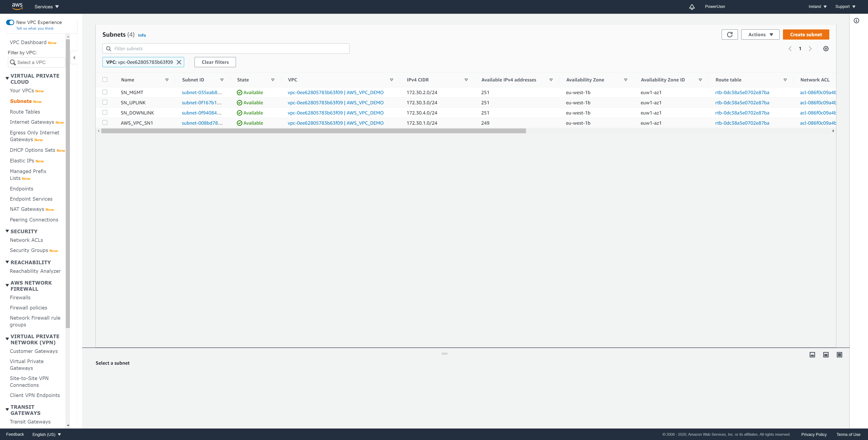Image resolution: width=868 pixels, height=440 pixels.
Task: Sort by Subnet ID column arrow
Action: 222,80
